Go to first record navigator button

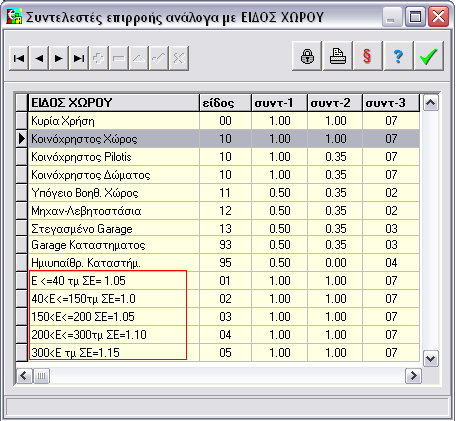(19, 59)
